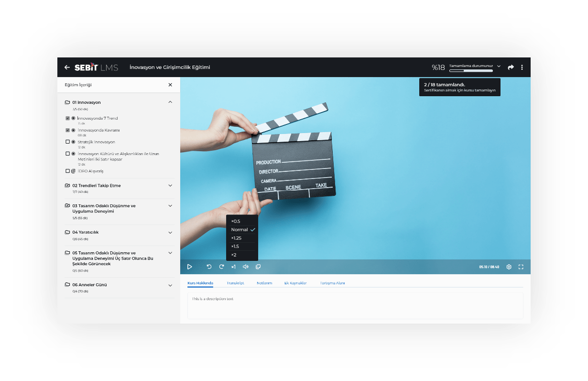
Task: Check the Stratejik İnnovasyon checkbox
Action: pyautogui.click(x=67, y=142)
